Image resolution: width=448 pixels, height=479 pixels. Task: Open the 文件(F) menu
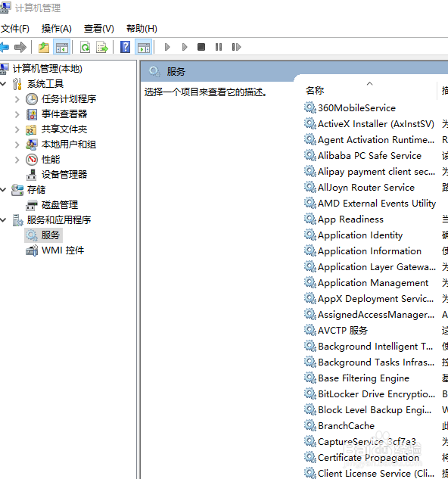[15, 29]
